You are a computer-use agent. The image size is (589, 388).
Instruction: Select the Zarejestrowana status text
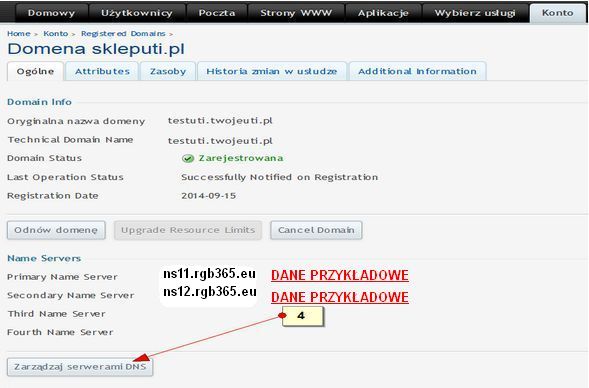[241, 158]
